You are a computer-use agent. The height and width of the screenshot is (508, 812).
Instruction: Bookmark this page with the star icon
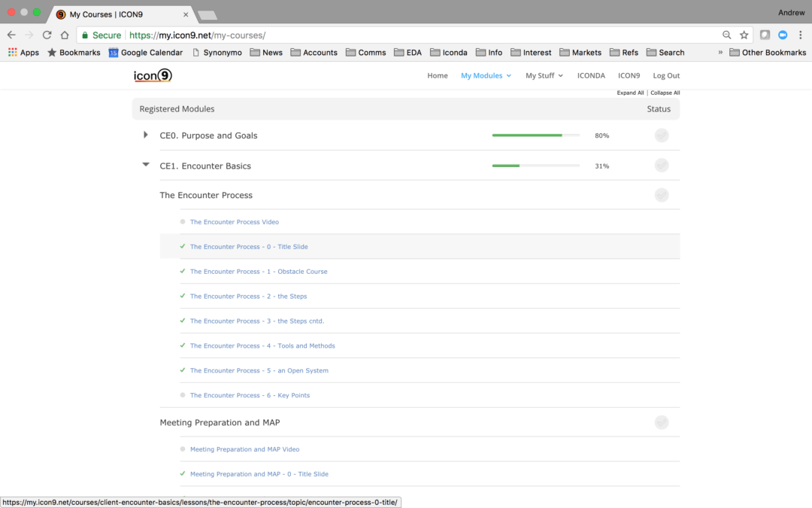pos(744,35)
